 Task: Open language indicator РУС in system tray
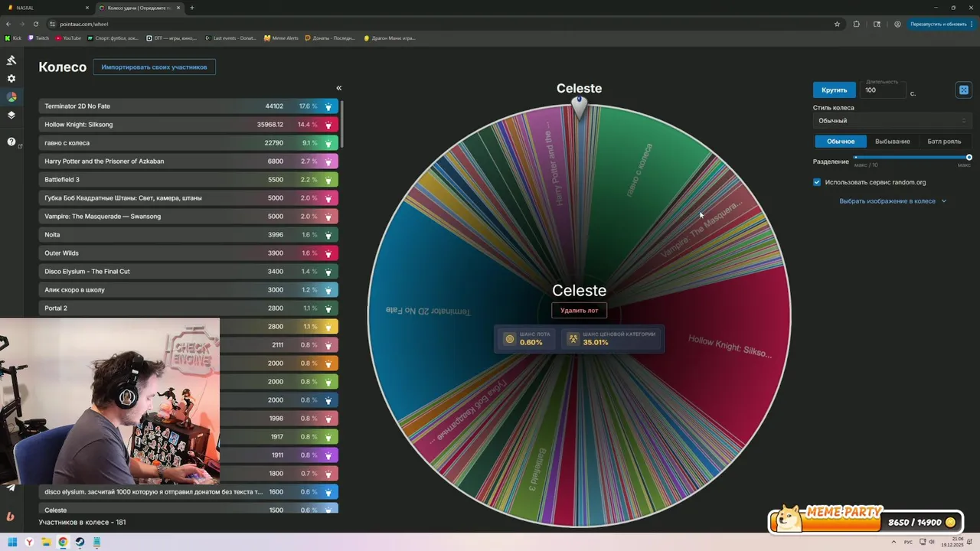point(908,542)
